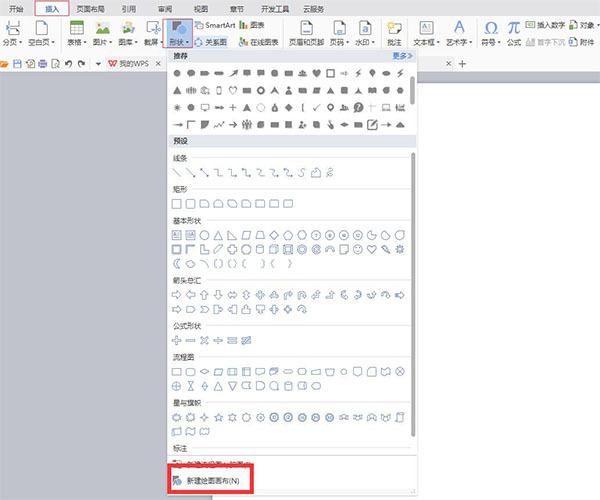This screenshot has width=600, height=500.
Task: Click the save disk icon
Action: click(x=17, y=64)
